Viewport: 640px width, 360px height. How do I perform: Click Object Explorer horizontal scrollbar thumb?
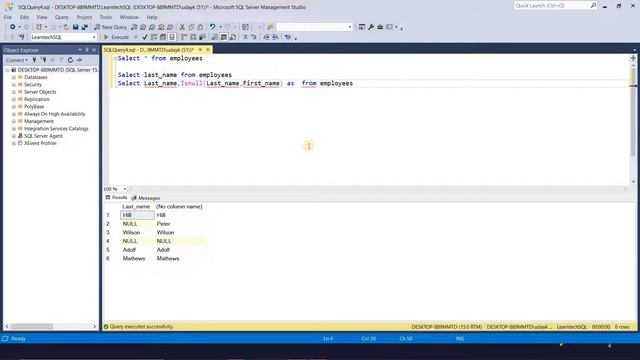[x=31, y=327]
